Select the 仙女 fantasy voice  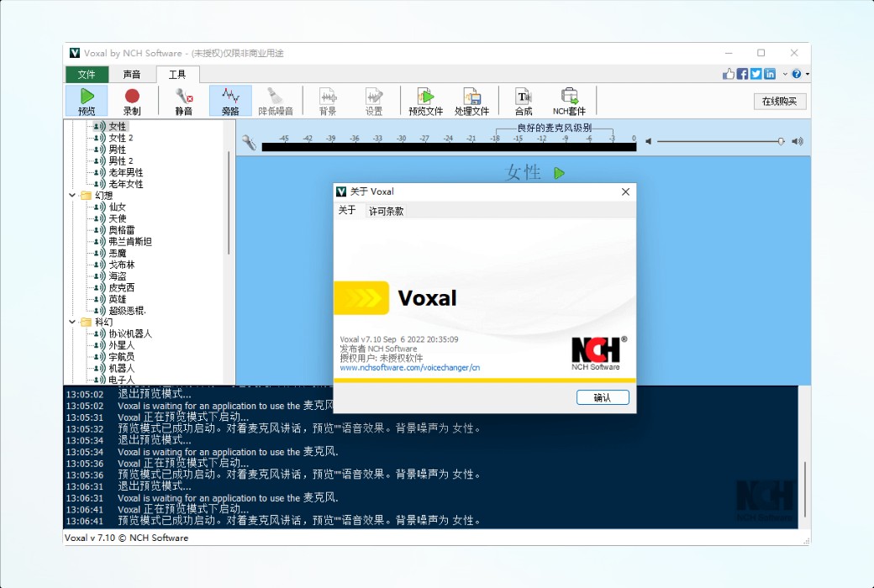pos(117,207)
